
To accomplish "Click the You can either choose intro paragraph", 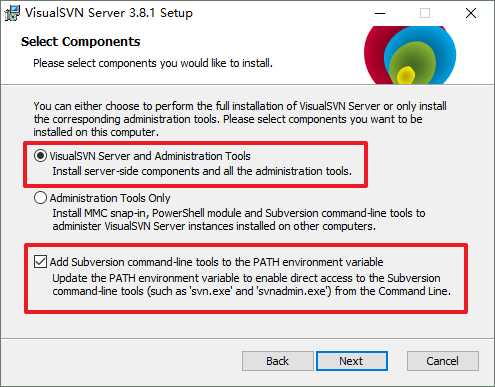I will pyautogui.click(x=240, y=119).
